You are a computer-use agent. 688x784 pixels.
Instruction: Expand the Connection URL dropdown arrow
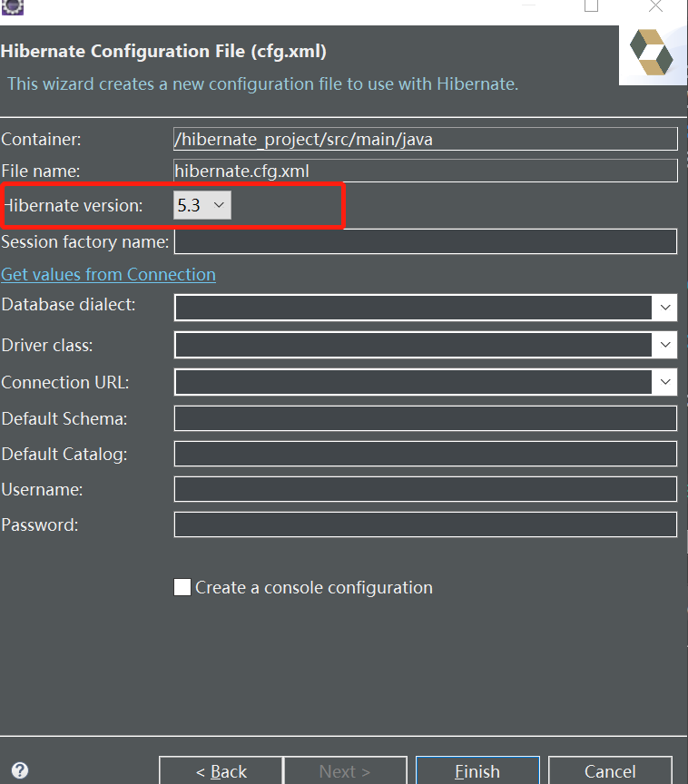click(x=664, y=382)
